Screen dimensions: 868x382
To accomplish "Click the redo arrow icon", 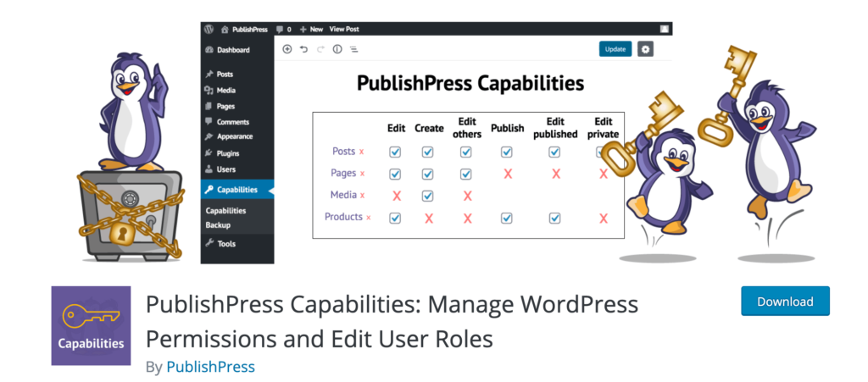I will 320,49.
